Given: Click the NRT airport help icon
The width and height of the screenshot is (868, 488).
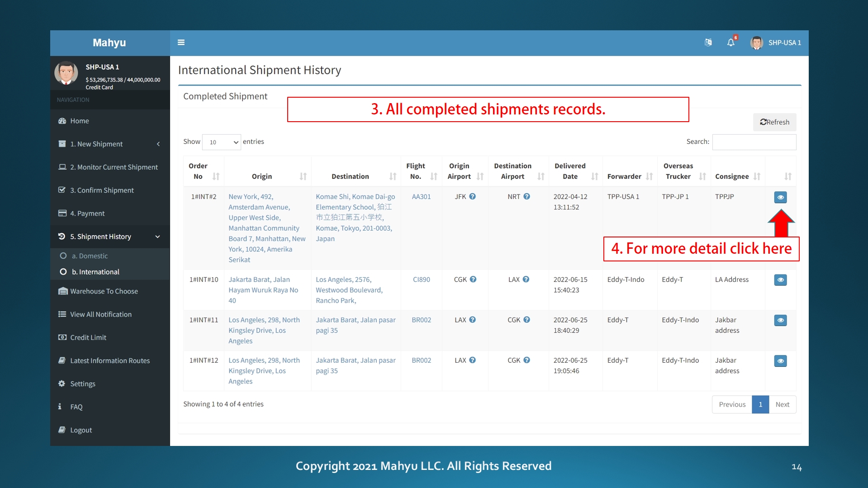Looking at the screenshot, I should (x=526, y=196).
